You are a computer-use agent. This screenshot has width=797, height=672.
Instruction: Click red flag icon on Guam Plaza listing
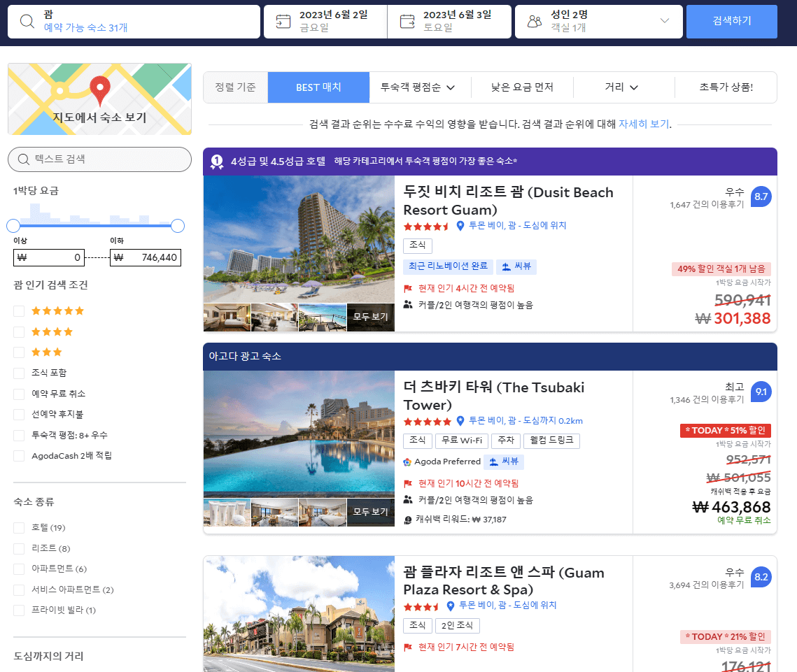point(408,647)
